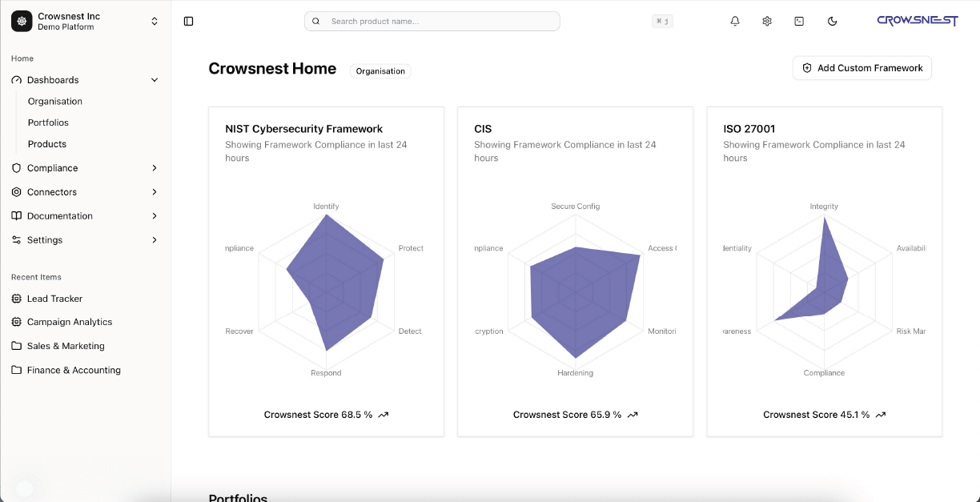Click the Compliance axis label on ISO 27001 chart
The width and height of the screenshot is (980, 502).
coord(824,373)
